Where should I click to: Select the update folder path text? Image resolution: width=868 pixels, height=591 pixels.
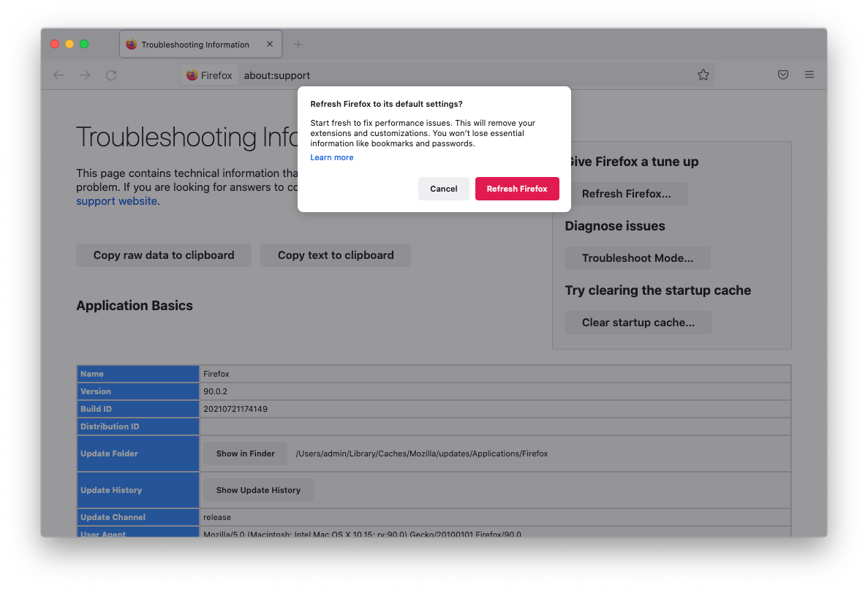[x=422, y=453]
